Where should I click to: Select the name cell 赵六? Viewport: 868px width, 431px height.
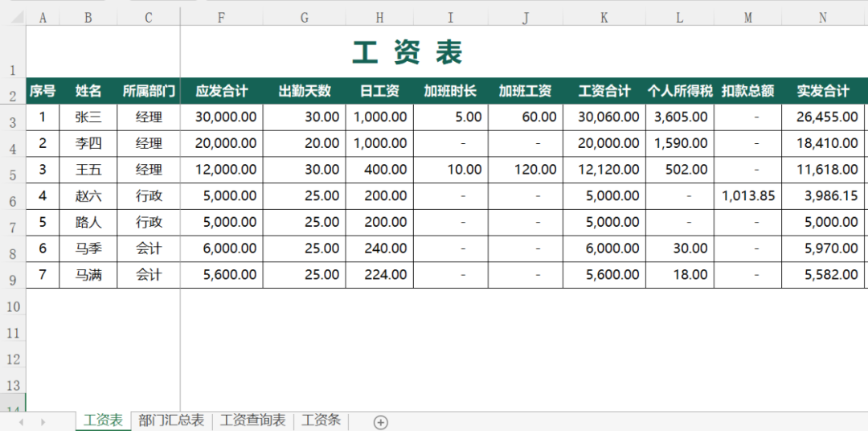point(88,195)
